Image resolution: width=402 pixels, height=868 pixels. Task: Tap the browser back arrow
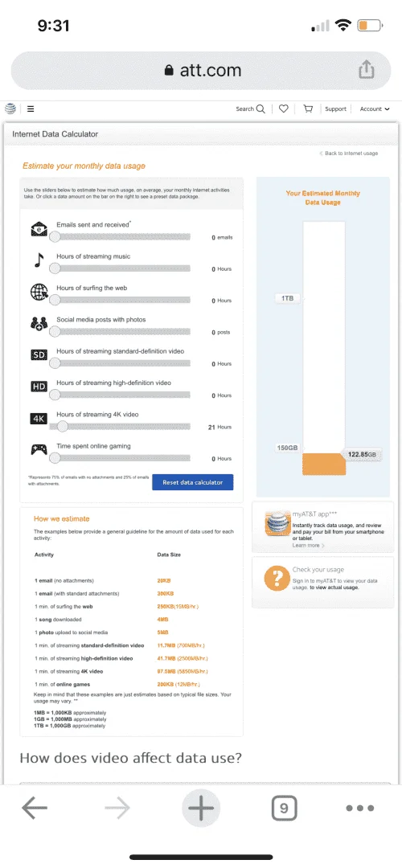35,809
